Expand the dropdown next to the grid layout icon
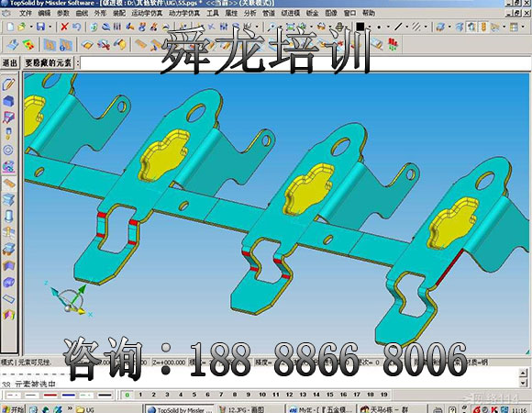The height and width of the screenshot is (413, 532). pyautogui.click(x=523, y=27)
